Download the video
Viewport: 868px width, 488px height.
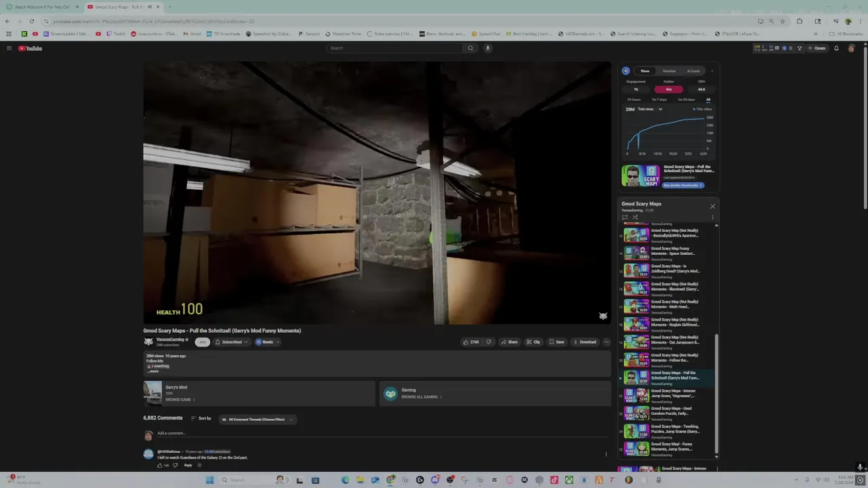pyautogui.click(x=585, y=342)
